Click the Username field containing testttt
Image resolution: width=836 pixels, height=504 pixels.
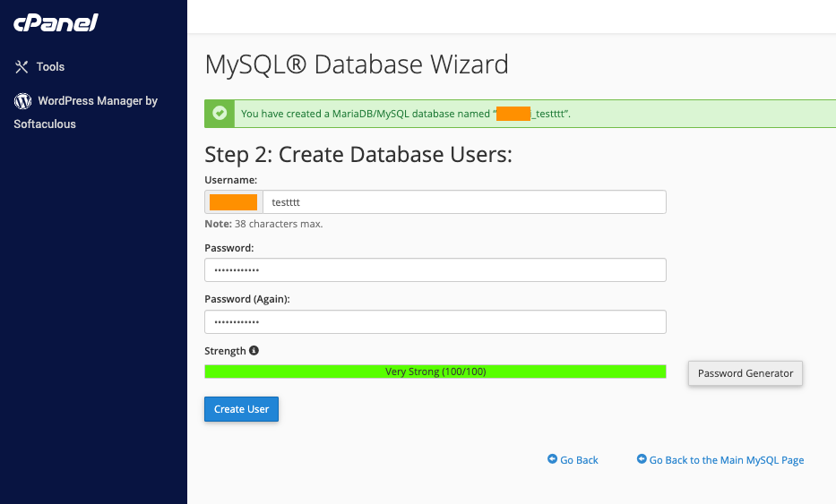click(x=464, y=202)
